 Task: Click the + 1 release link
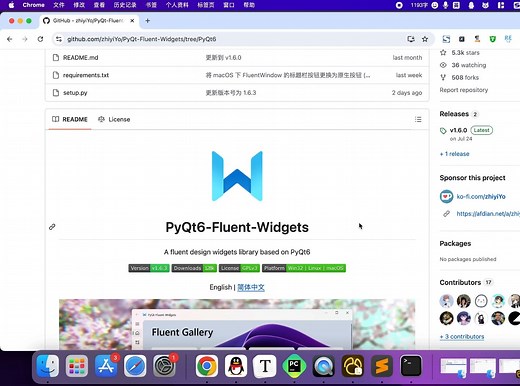[x=454, y=154]
